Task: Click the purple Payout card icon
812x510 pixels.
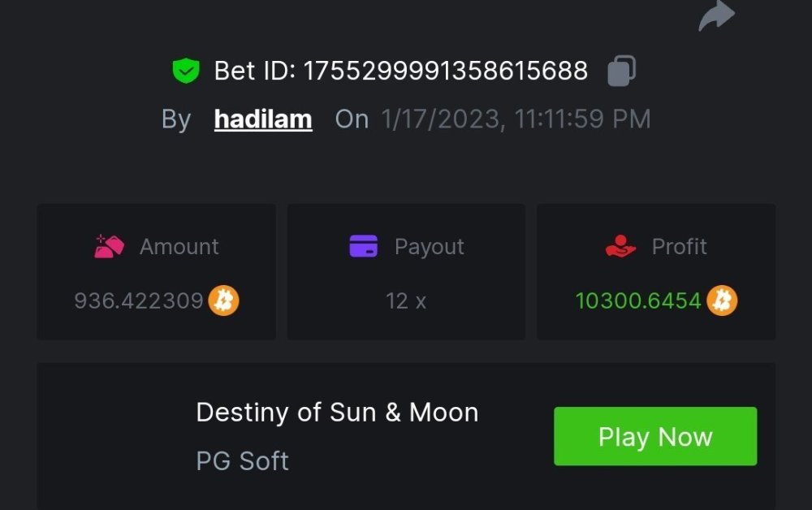Action: point(363,246)
